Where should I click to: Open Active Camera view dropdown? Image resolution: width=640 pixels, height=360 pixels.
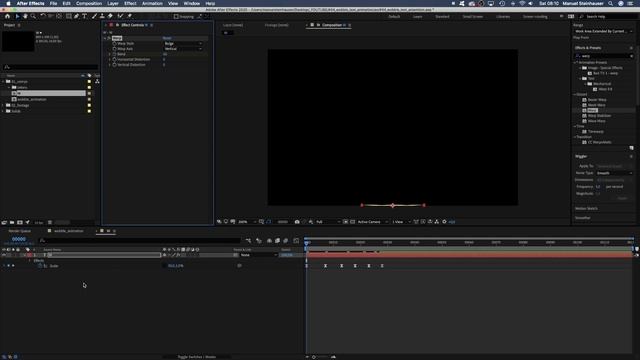(373, 222)
